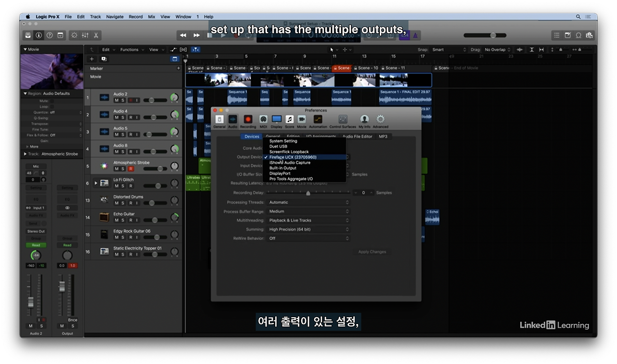The width and height of the screenshot is (617, 364).
Task: Open the Mixer sliders toolbar button
Action: pyautogui.click(x=85, y=35)
